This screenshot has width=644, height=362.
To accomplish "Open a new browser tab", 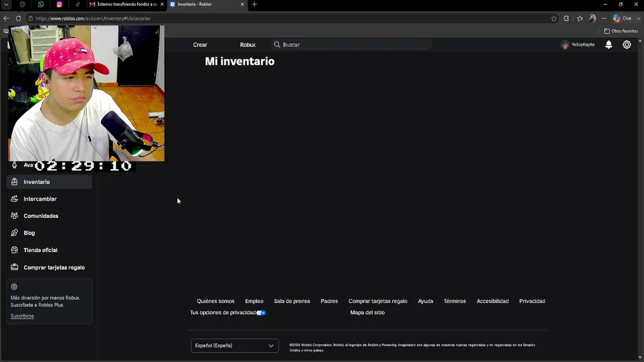I will [254, 5].
